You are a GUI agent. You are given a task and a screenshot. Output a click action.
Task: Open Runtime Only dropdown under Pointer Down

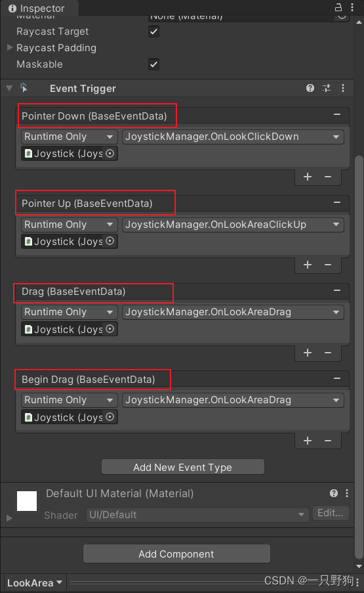pos(69,137)
